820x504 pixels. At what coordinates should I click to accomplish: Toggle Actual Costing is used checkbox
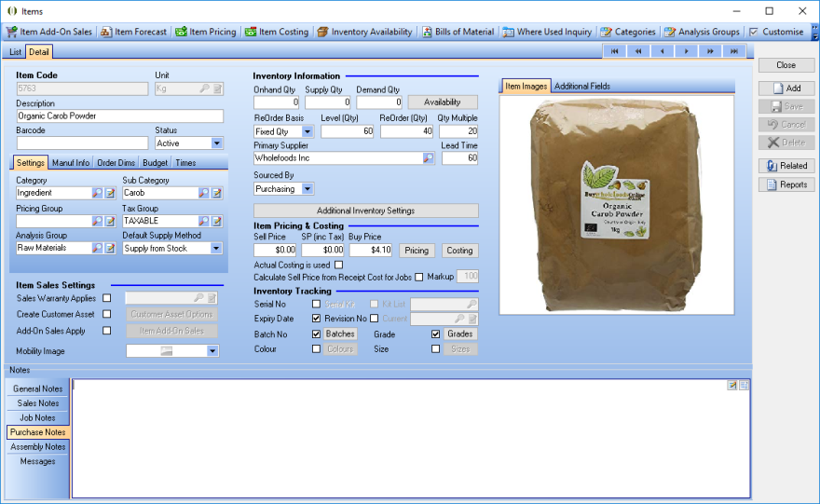[339, 266]
